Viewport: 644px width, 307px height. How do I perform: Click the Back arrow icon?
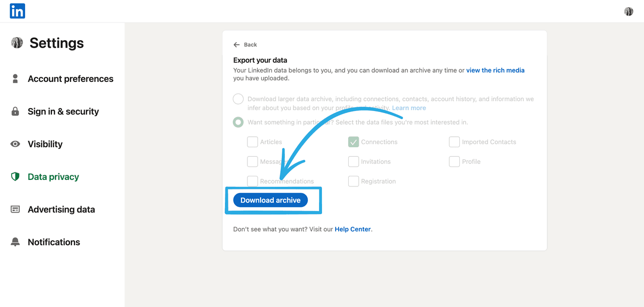pyautogui.click(x=236, y=45)
